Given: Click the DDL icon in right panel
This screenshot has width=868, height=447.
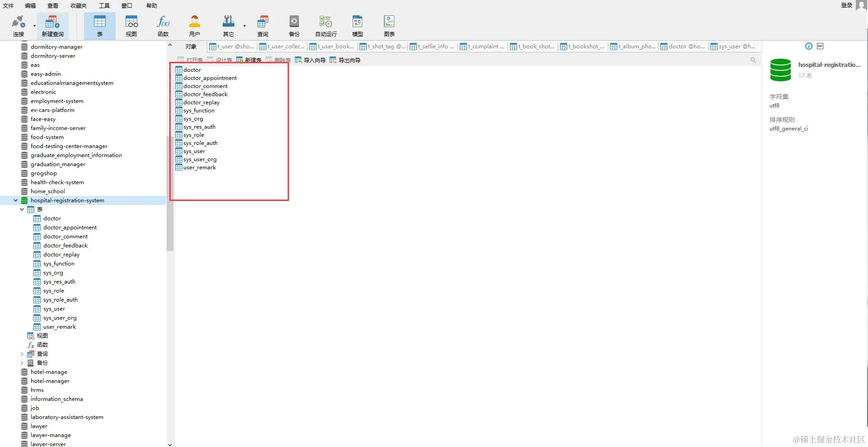Looking at the screenshot, I should (820, 46).
